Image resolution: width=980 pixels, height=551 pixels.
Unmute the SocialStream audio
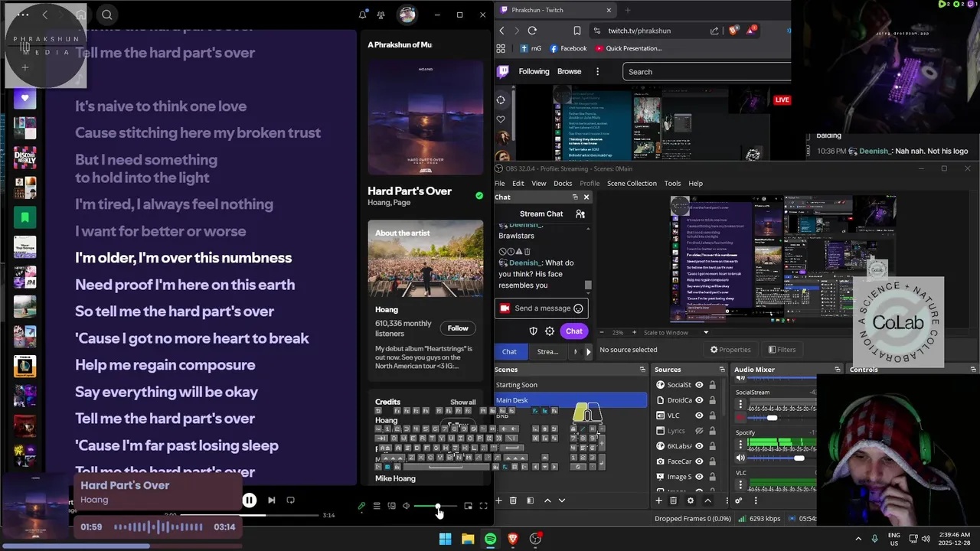[x=740, y=417]
